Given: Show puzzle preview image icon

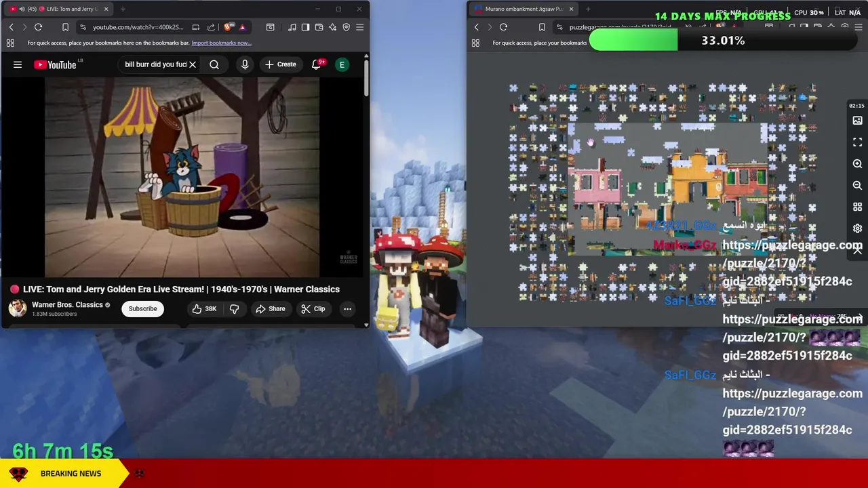Looking at the screenshot, I should pyautogui.click(x=857, y=121).
